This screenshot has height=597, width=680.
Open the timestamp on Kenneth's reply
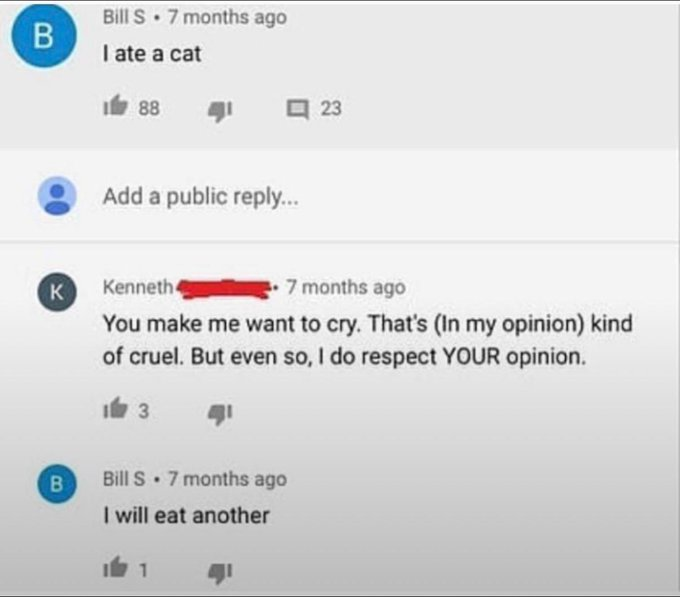(x=346, y=287)
